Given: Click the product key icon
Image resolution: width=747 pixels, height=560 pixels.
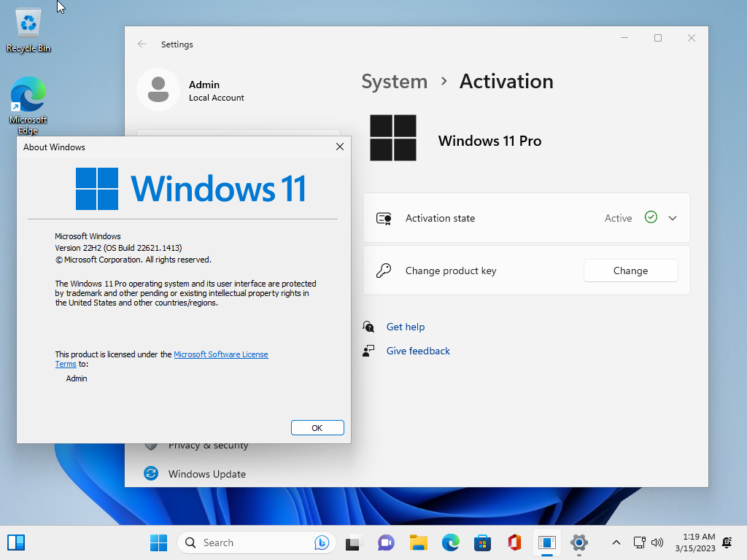Looking at the screenshot, I should (384, 271).
